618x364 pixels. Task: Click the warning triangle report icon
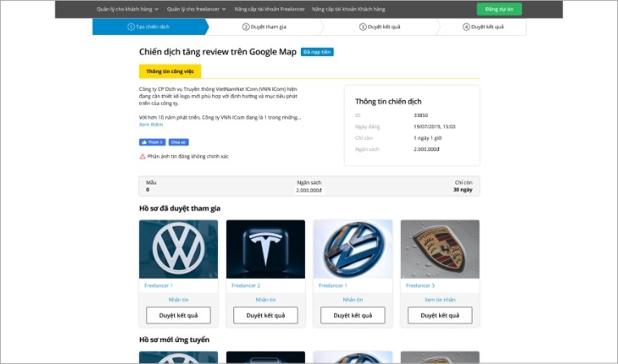(142, 156)
